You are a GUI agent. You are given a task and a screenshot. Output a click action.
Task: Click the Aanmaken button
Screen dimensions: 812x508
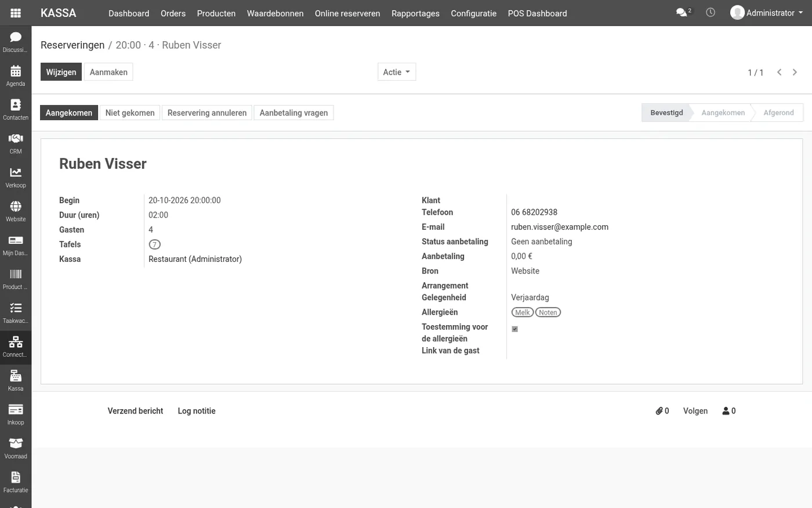(108, 72)
